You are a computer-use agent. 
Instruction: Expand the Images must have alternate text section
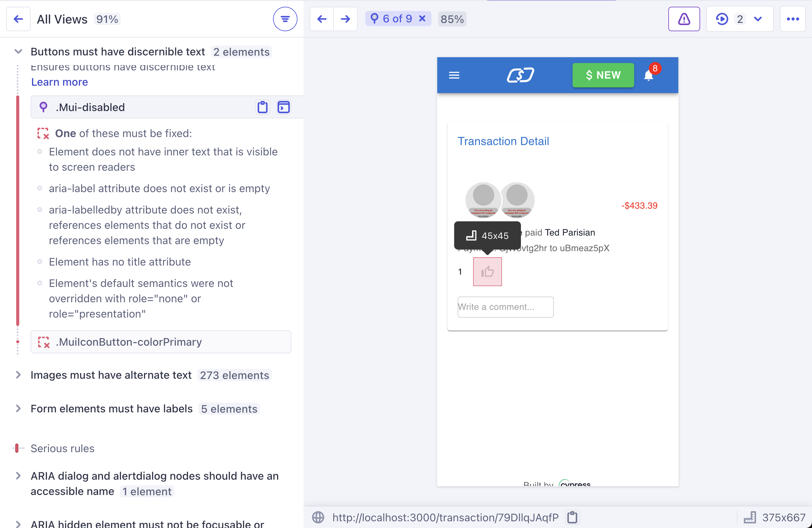point(18,375)
